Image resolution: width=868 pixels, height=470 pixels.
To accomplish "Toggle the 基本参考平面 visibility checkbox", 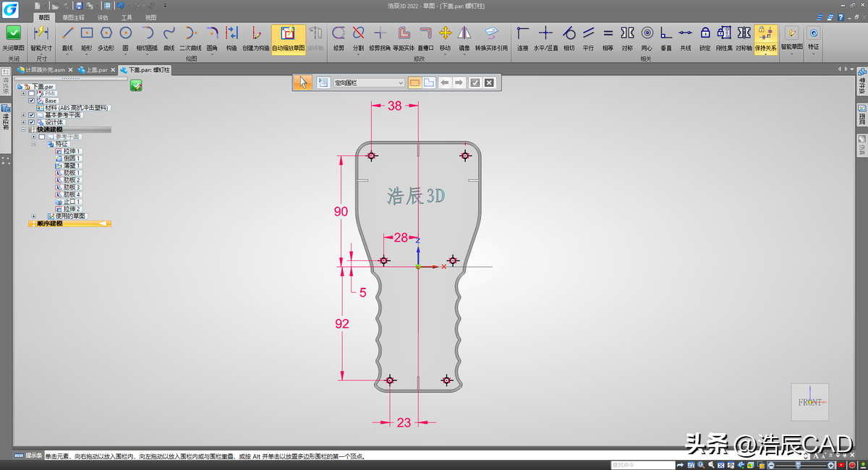I will coord(31,115).
